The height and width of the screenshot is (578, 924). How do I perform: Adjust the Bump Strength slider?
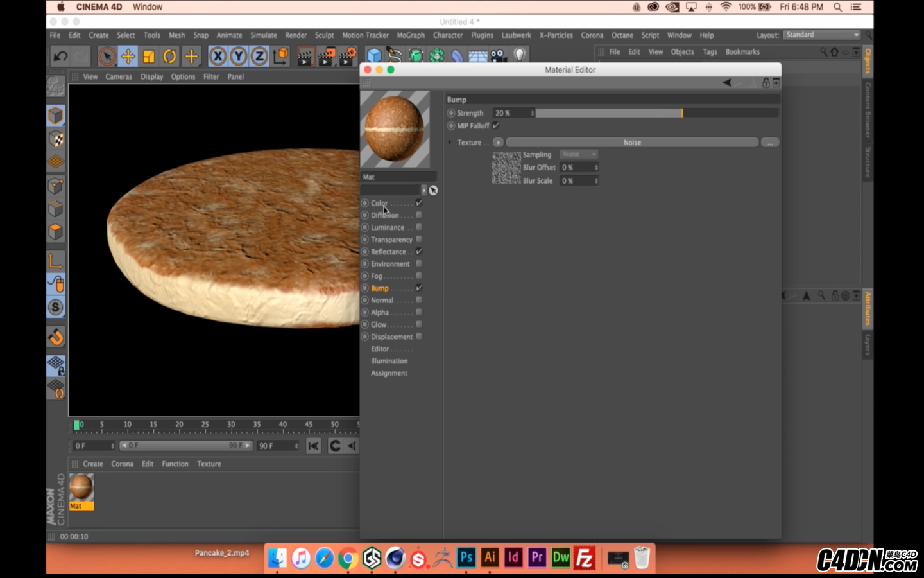tap(681, 113)
